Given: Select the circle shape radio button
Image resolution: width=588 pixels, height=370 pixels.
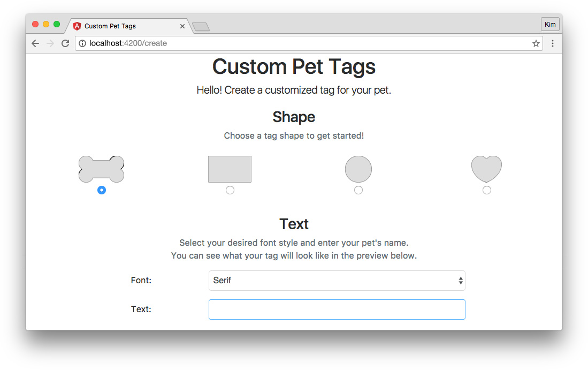Looking at the screenshot, I should click(x=358, y=190).
